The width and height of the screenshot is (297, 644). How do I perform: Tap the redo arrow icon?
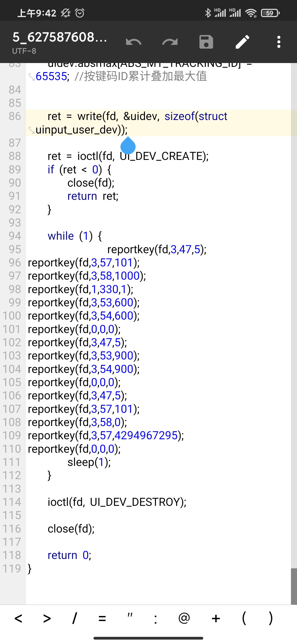(x=170, y=42)
